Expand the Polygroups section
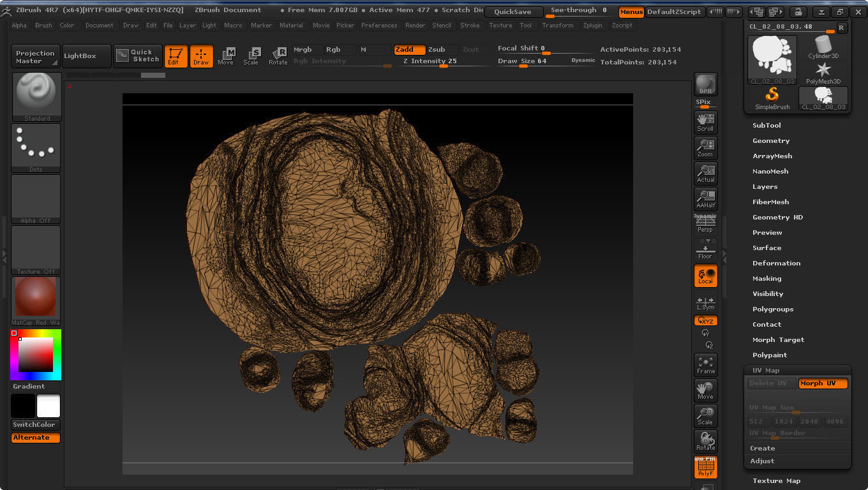868x490 pixels. click(x=773, y=309)
